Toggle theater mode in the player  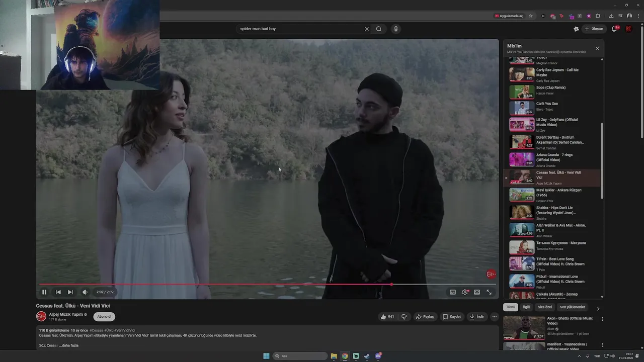[477, 292]
